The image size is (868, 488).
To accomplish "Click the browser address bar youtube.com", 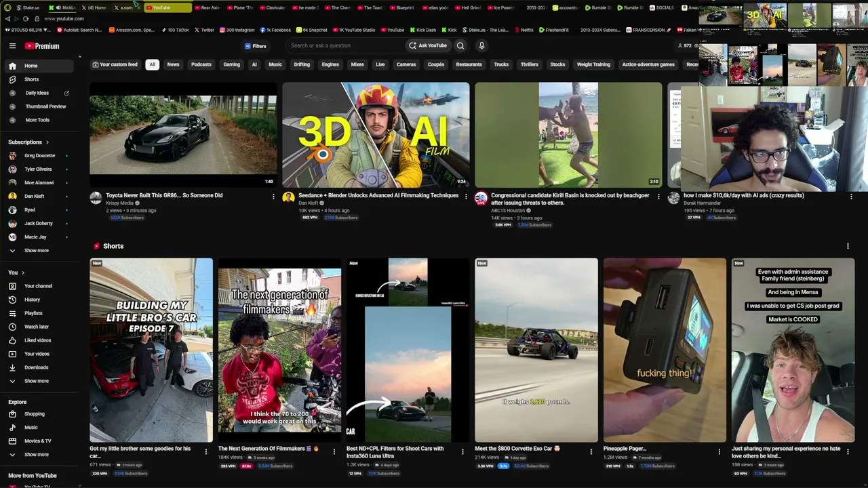I will pyautogui.click(x=64, y=19).
